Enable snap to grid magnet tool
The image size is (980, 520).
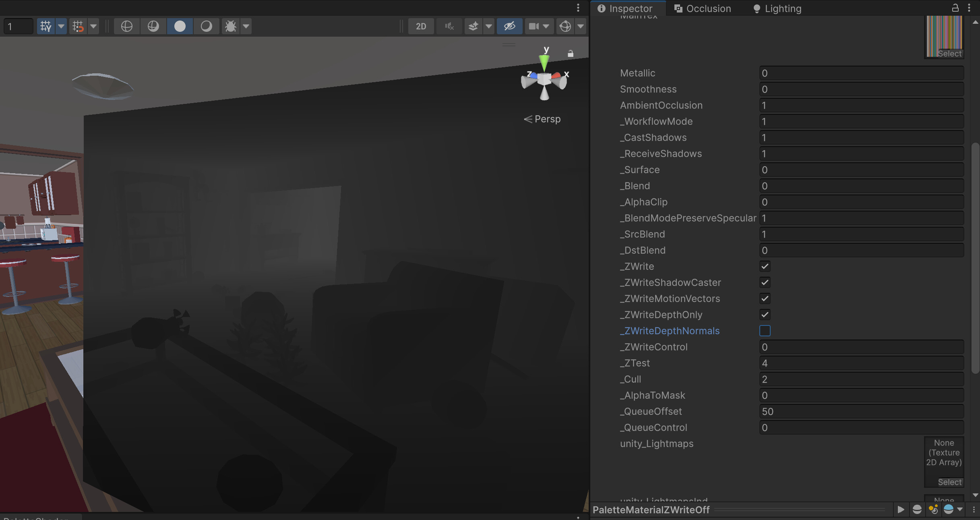click(78, 26)
